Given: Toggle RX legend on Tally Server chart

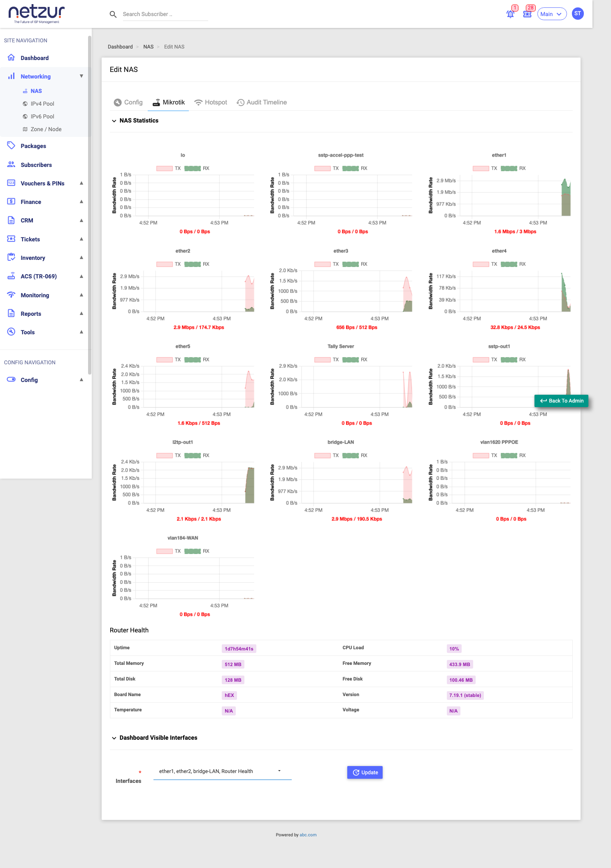Looking at the screenshot, I should [355, 359].
